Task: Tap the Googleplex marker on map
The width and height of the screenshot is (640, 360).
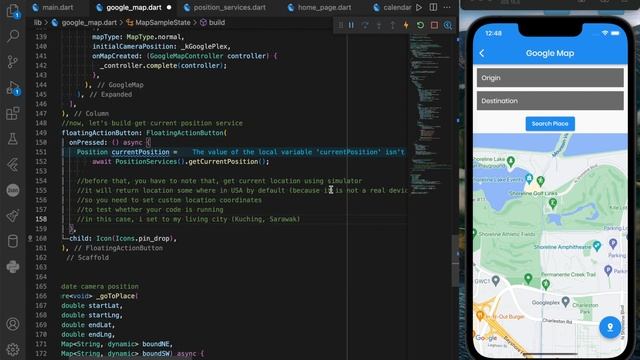Action: (x=565, y=301)
